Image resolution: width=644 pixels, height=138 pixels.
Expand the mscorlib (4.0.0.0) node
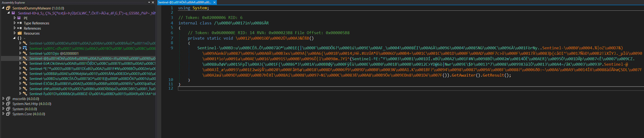point(3,99)
